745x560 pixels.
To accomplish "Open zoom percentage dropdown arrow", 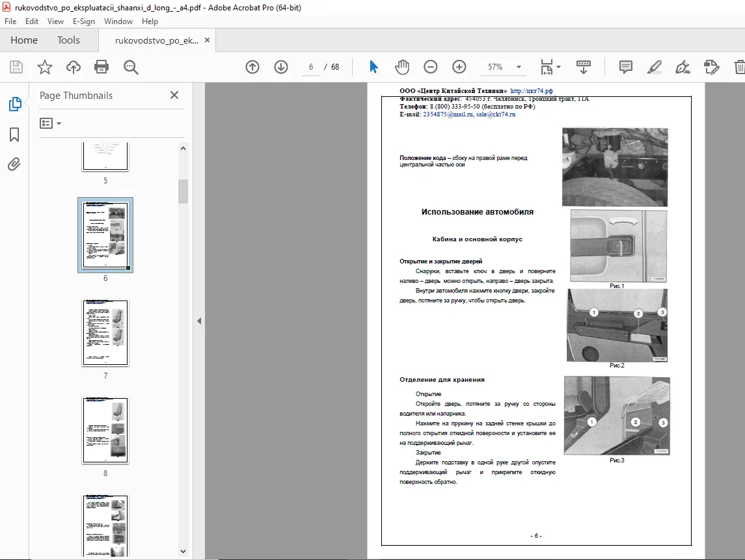I will pyautogui.click(x=519, y=67).
